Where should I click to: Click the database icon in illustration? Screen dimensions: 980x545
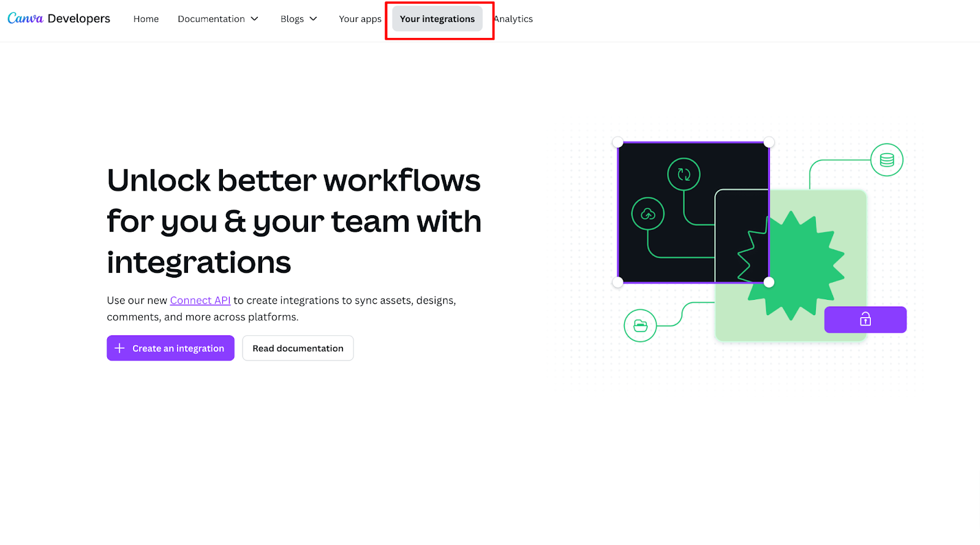887,160
